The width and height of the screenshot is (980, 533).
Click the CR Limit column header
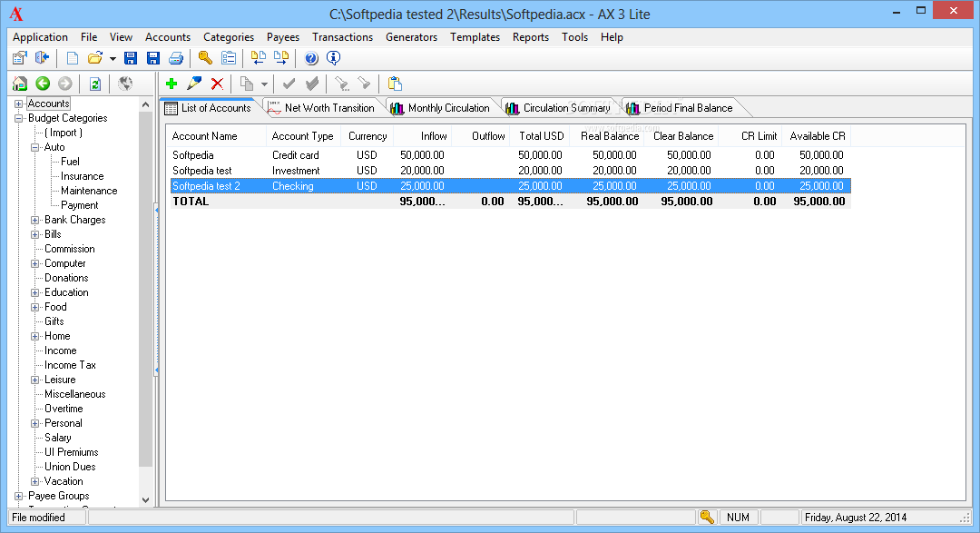750,136
